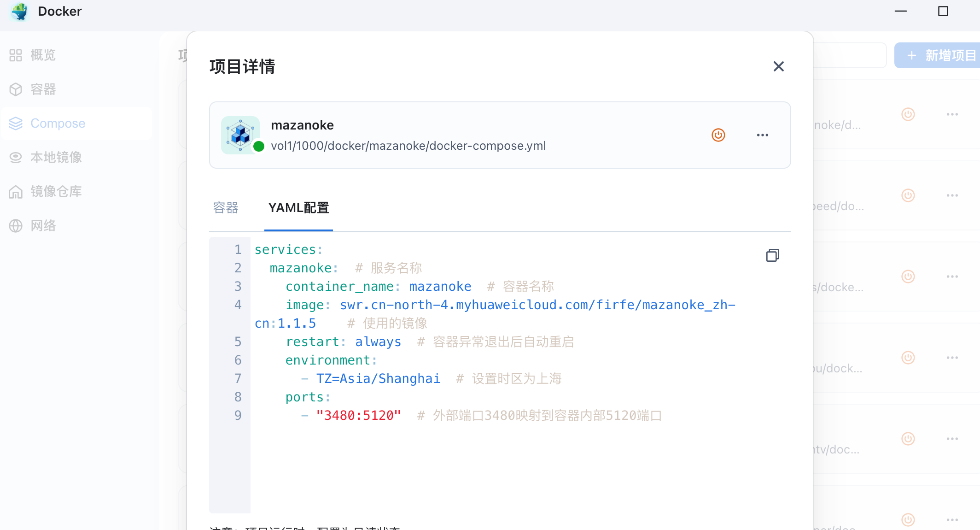Open mazanoke project more options menu
The width and height of the screenshot is (980, 530).
[762, 135]
